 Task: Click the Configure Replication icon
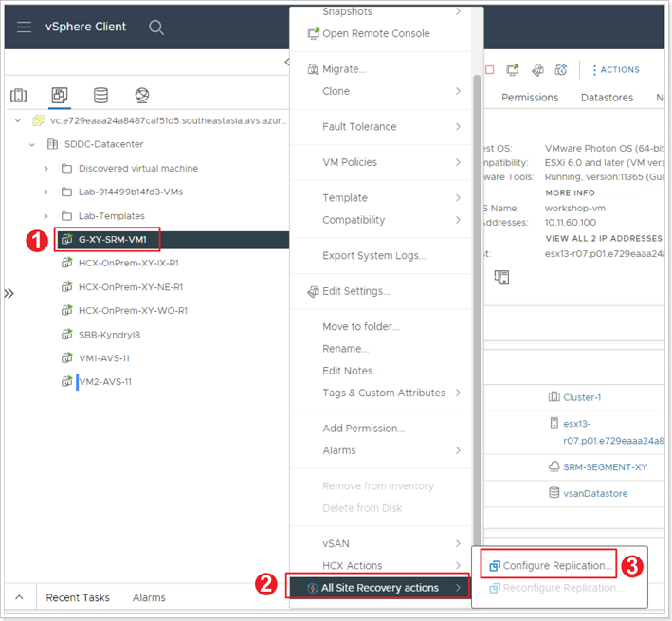495,566
